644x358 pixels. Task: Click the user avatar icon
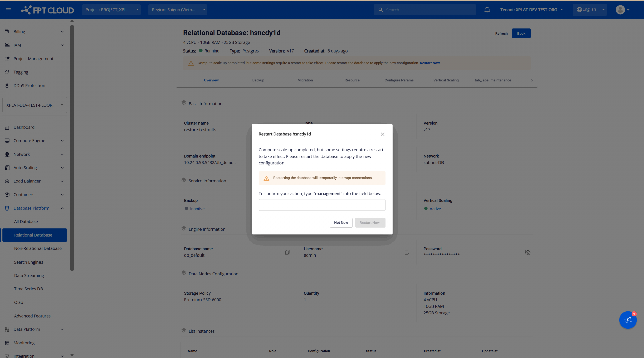tap(620, 10)
